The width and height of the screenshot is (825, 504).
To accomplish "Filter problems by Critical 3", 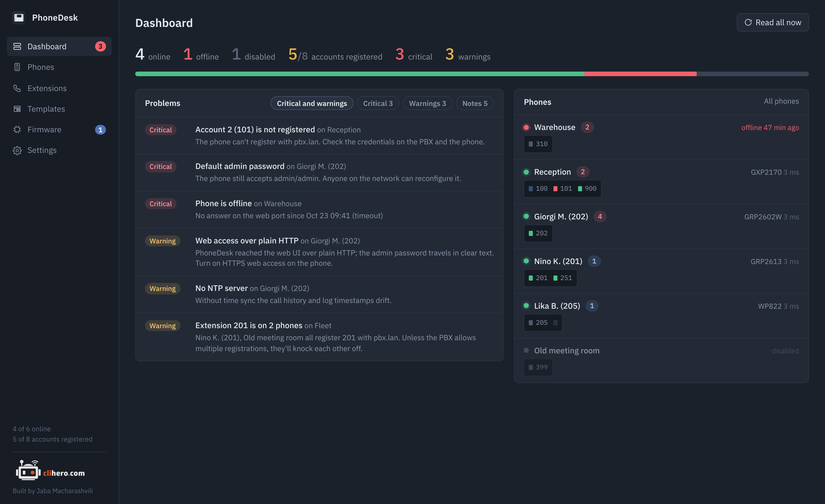I will point(378,103).
